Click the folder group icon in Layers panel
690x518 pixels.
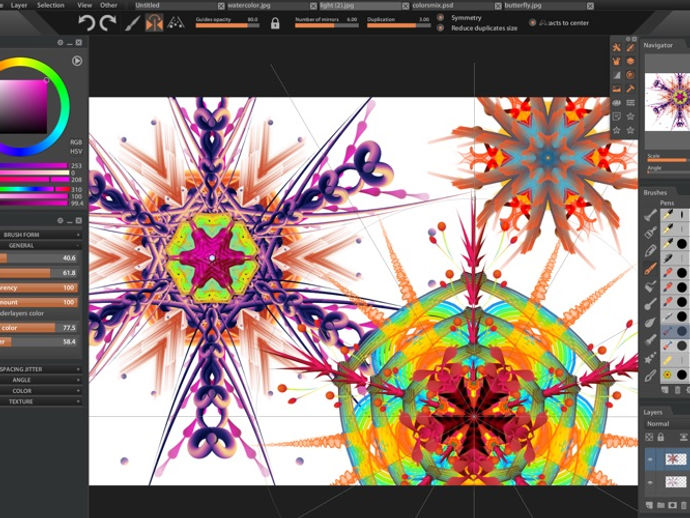(x=661, y=505)
